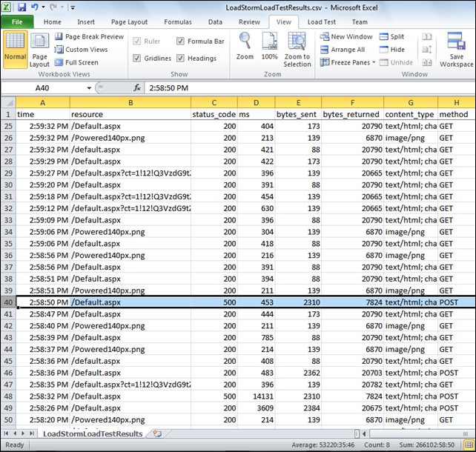Set zoom to 100%
Screen dimensions: 476x452
click(x=270, y=46)
